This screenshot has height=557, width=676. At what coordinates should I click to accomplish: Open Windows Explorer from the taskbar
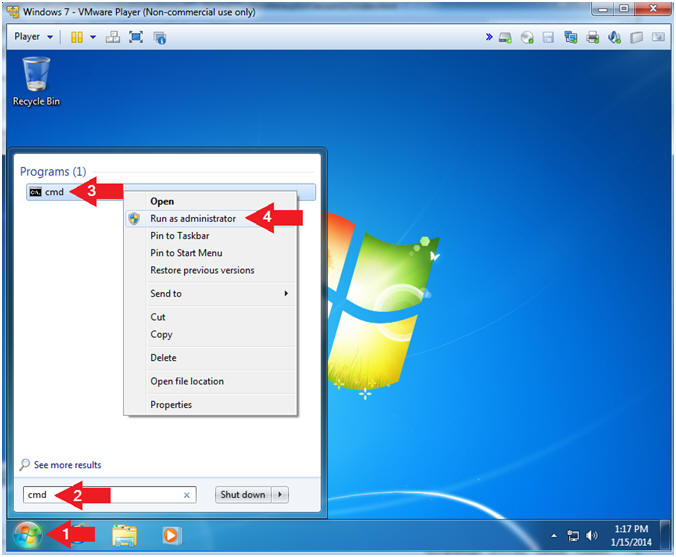(x=124, y=535)
